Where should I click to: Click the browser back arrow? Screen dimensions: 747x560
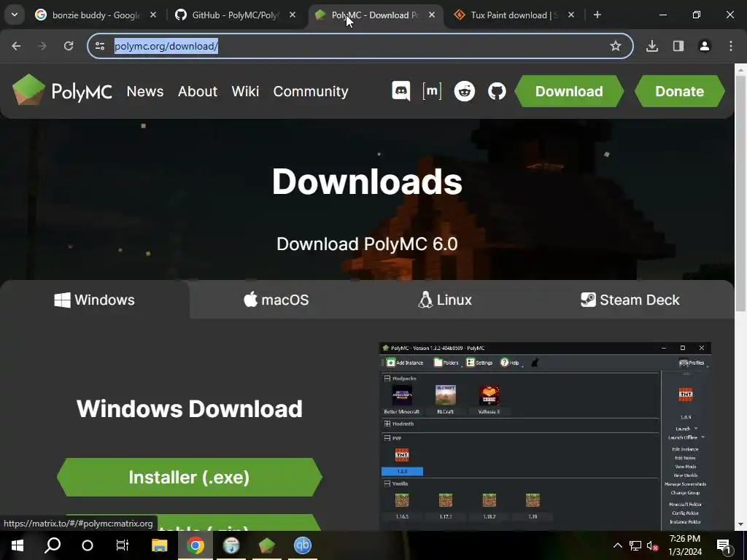(x=16, y=46)
